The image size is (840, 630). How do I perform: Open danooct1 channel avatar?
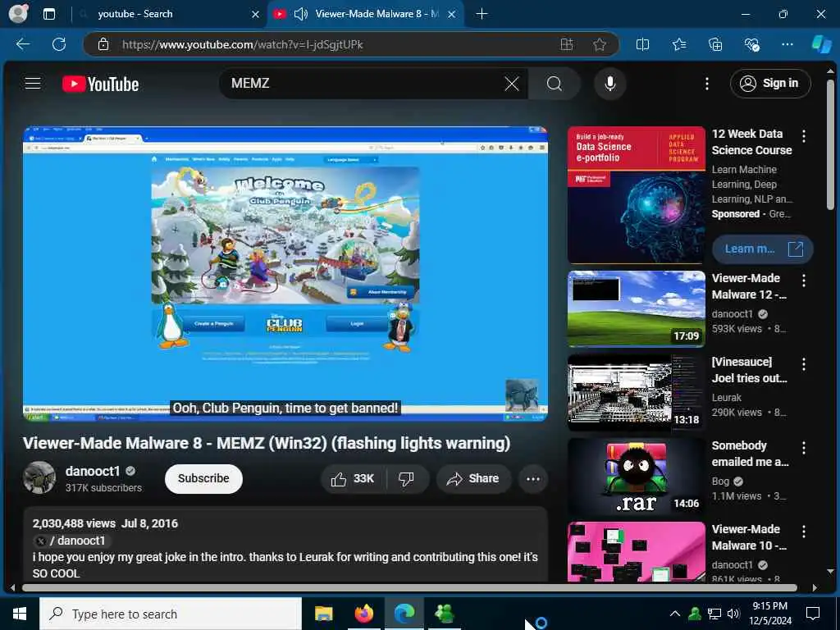coord(39,477)
